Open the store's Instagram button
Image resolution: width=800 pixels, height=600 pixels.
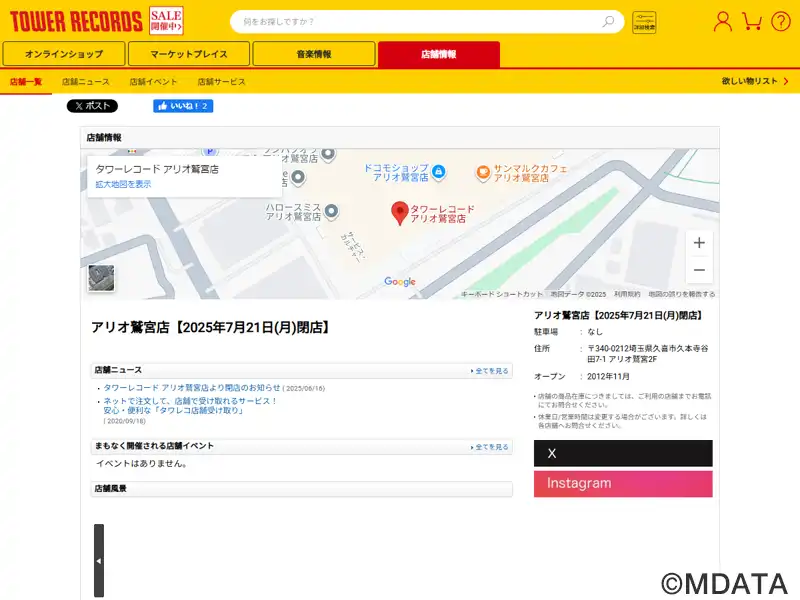click(x=623, y=484)
